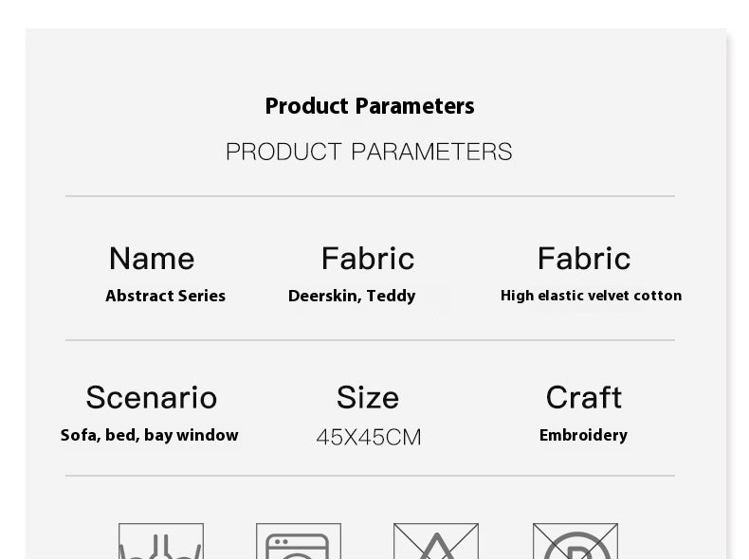Select the Deerskin, Teddy value
749x560 pixels.
point(352,296)
